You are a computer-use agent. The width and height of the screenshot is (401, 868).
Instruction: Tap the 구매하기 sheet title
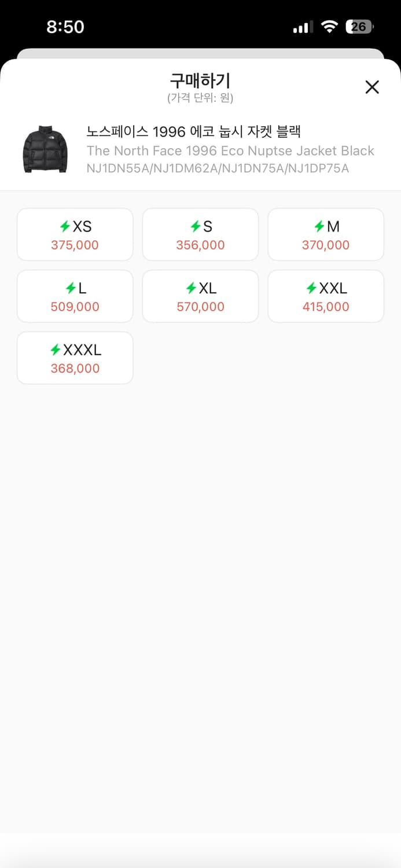click(x=200, y=80)
